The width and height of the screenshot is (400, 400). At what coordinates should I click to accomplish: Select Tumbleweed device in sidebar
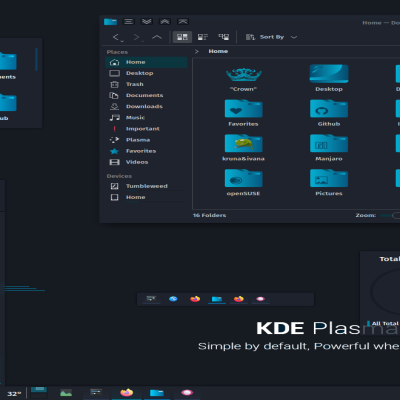pyautogui.click(x=146, y=186)
